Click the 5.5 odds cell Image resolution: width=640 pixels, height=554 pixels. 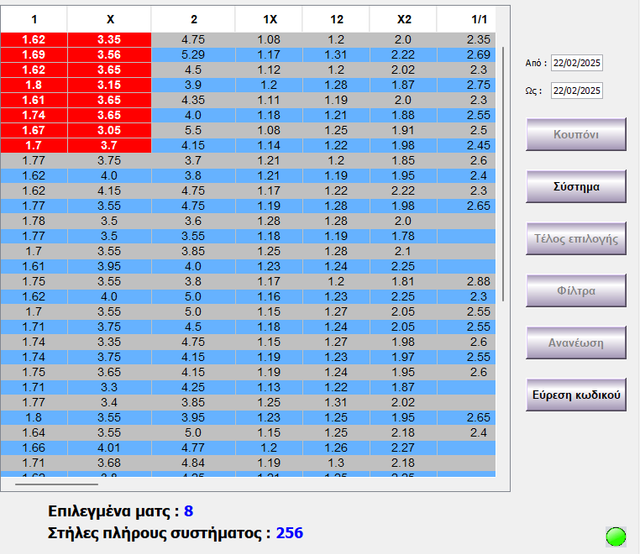click(x=193, y=130)
